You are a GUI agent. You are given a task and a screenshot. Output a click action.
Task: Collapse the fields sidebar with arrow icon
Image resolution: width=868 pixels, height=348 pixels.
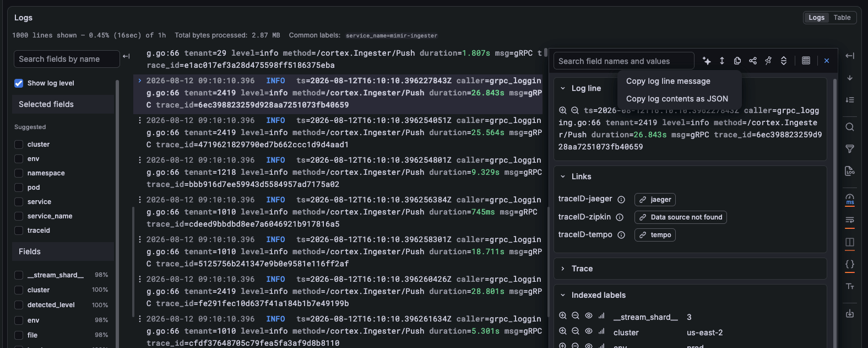point(126,56)
